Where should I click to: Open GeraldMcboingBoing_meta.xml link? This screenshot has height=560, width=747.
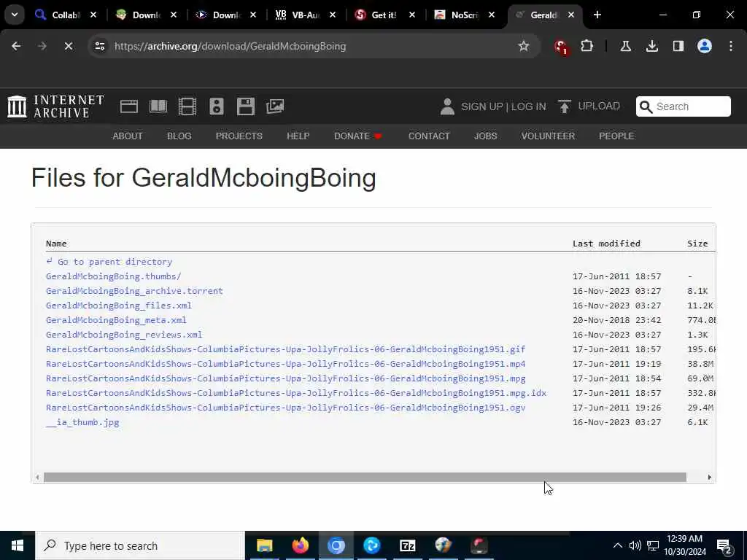tap(116, 320)
